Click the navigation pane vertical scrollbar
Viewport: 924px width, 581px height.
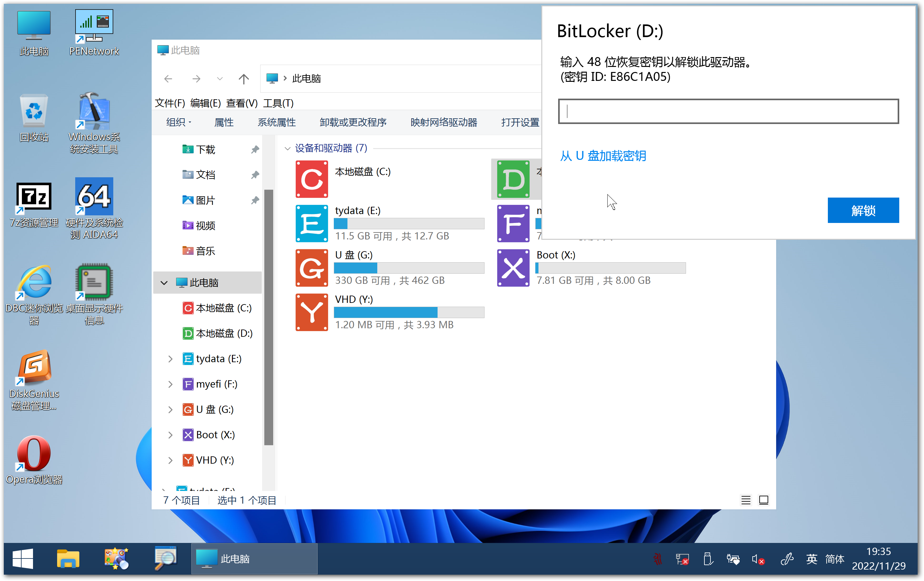click(x=269, y=317)
